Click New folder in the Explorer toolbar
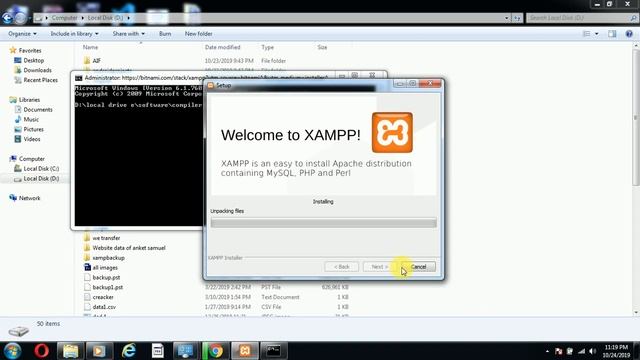This screenshot has width=640, height=360. pos(198,34)
